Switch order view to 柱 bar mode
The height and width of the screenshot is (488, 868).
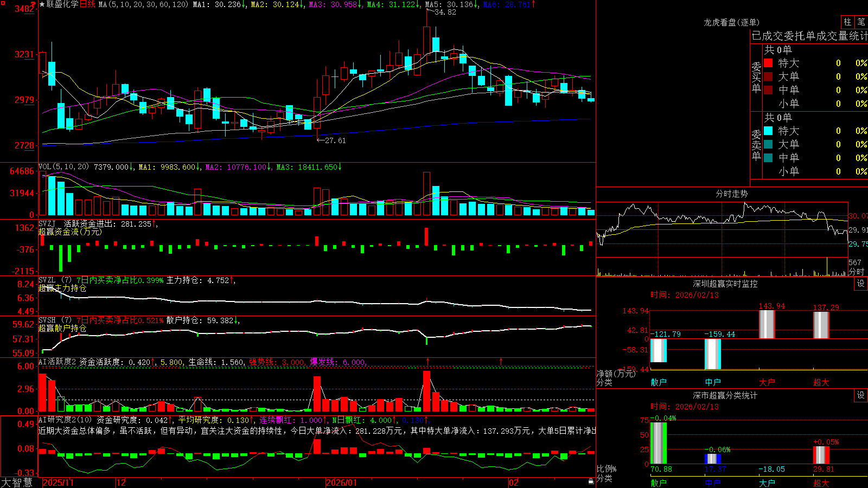[847, 22]
